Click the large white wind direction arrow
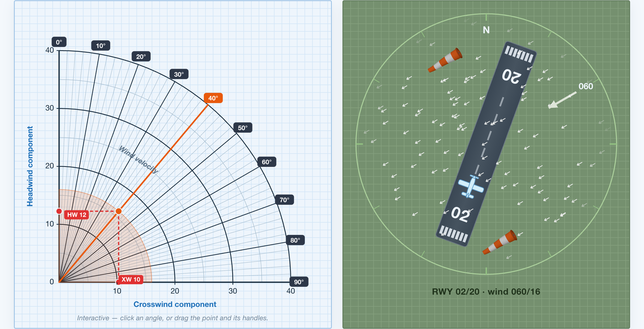 click(562, 100)
